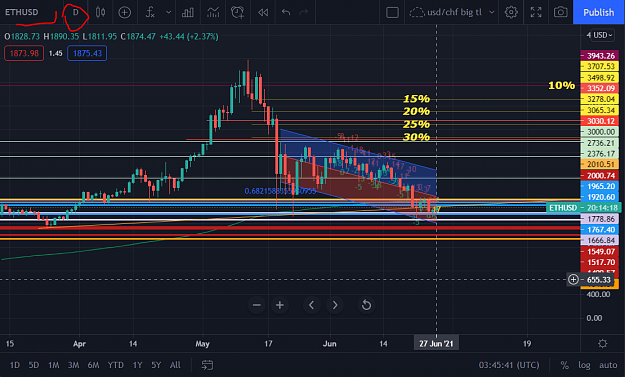Viewport: 625px width, 377px height.
Task: Undo the last chart action
Action: click(x=286, y=12)
